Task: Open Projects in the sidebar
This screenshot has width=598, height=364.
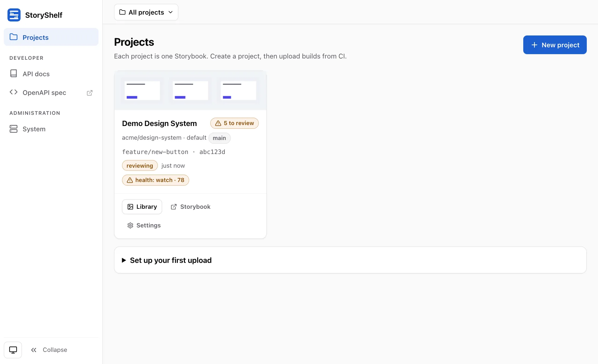Action: click(51, 37)
